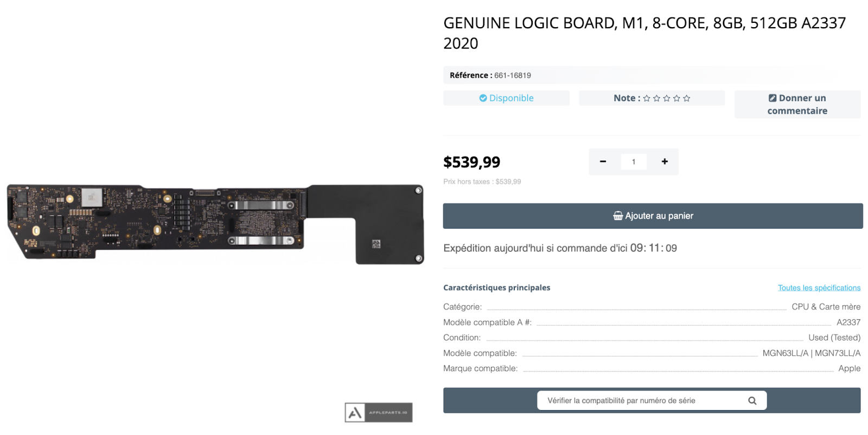Select the second rating star
This screenshot has height=435, width=868.
656,98
